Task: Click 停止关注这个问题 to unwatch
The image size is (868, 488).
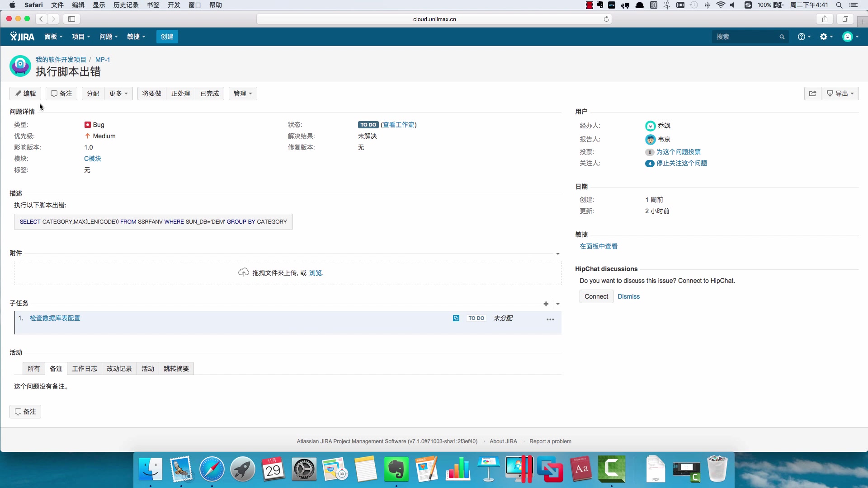Action: click(682, 163)
